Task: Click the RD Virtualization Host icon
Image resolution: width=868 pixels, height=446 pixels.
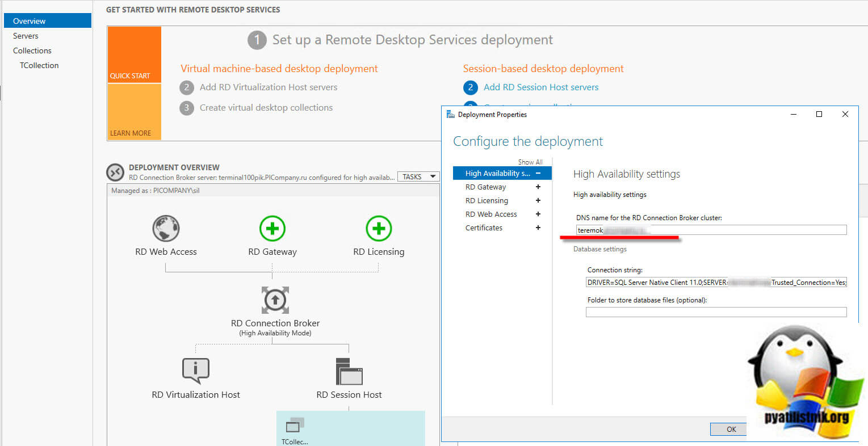Action: point(195,370)
